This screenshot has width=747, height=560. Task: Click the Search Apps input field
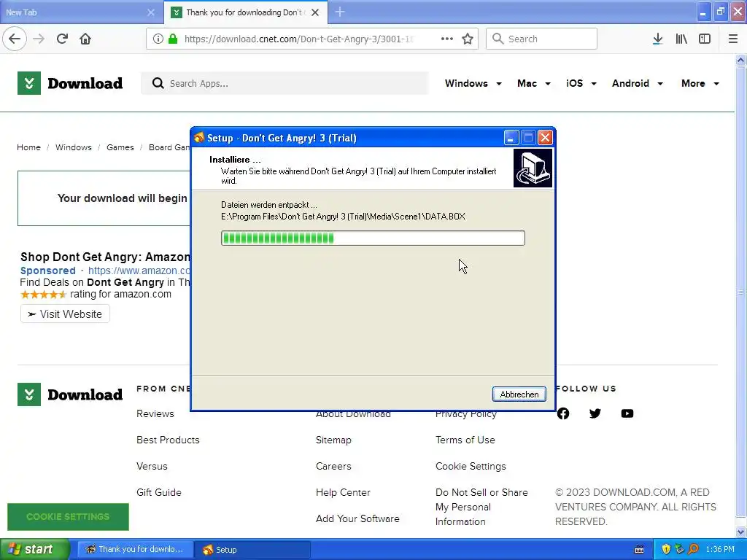[x=285, y=83]
